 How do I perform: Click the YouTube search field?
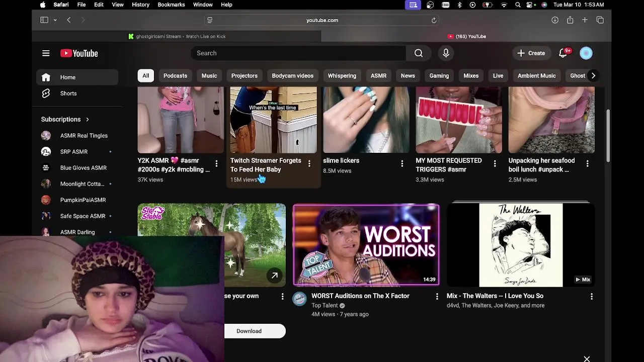click(298, 53)
